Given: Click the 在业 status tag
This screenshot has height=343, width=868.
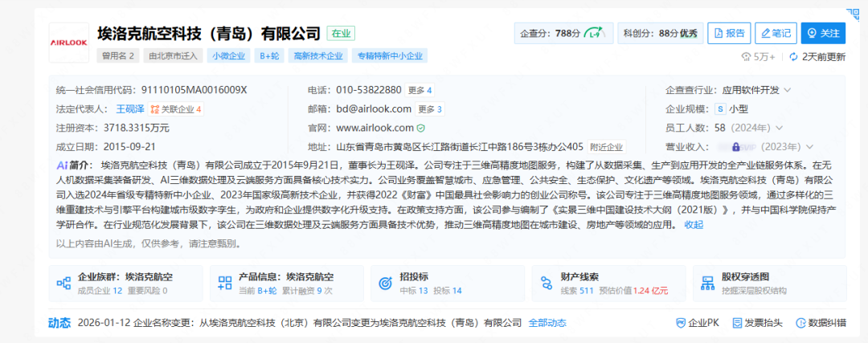Looking at the screenshot, I should tap(341, 33).
